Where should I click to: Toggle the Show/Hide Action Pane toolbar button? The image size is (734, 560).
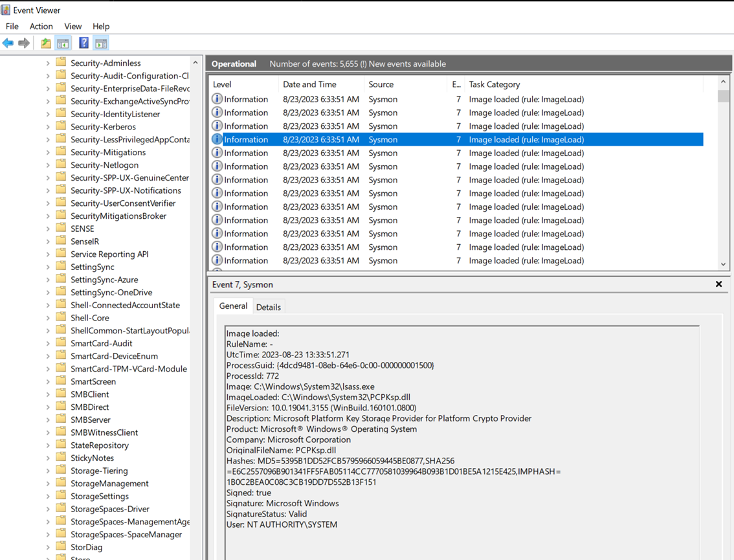(101, 43)
